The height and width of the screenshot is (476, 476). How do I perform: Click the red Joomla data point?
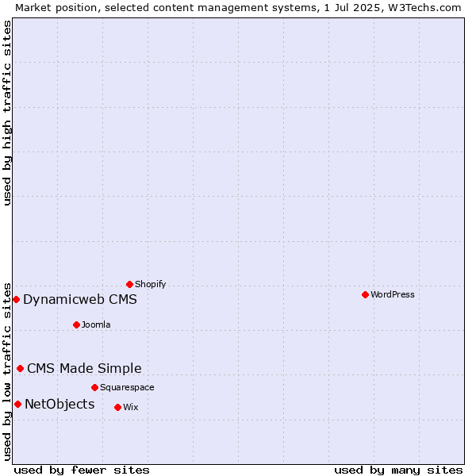pos(76,324)
